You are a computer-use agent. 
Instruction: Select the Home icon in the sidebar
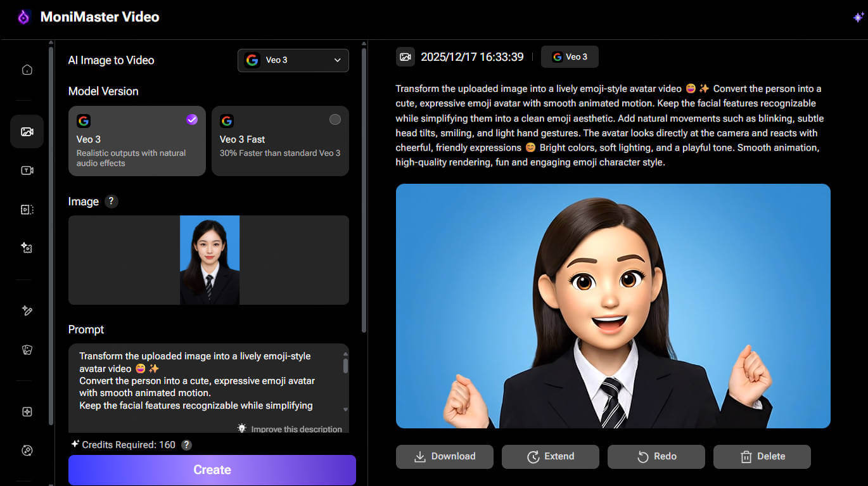point(27,70)
